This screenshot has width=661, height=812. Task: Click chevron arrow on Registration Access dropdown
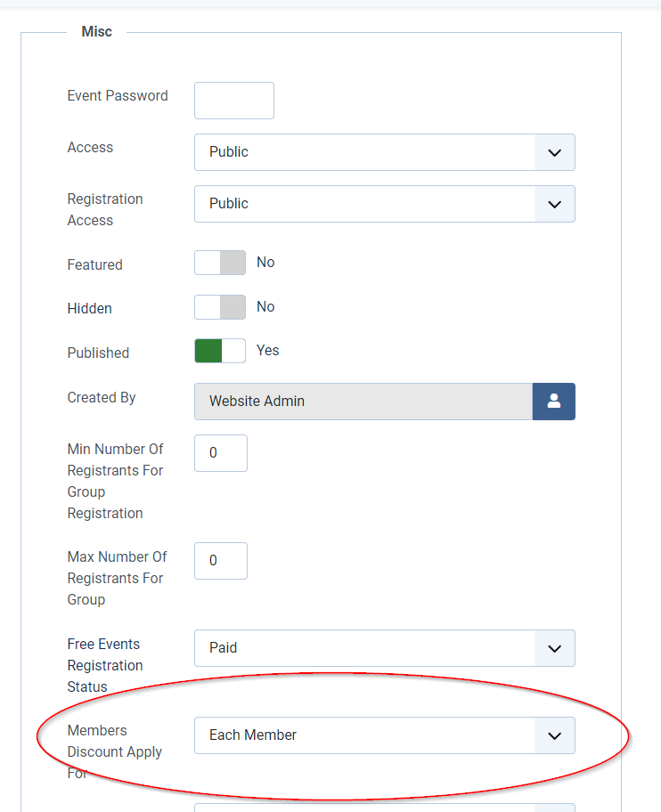tap(554, 204)
